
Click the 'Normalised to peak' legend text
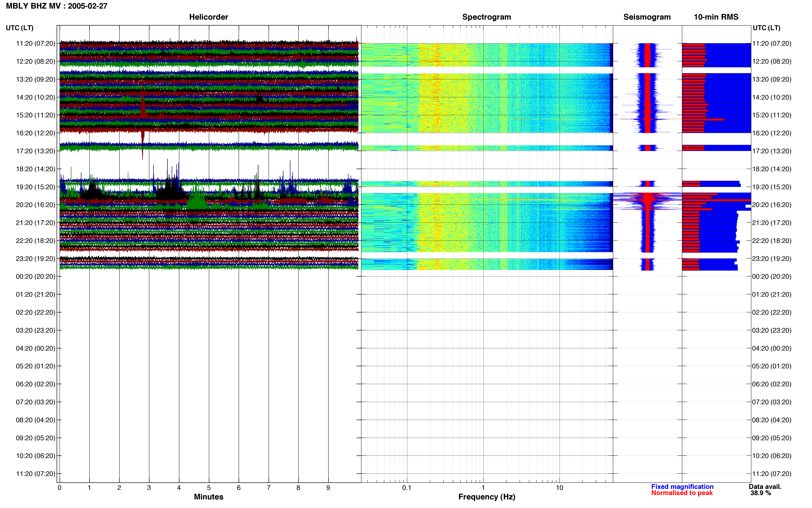click(682, 493)
